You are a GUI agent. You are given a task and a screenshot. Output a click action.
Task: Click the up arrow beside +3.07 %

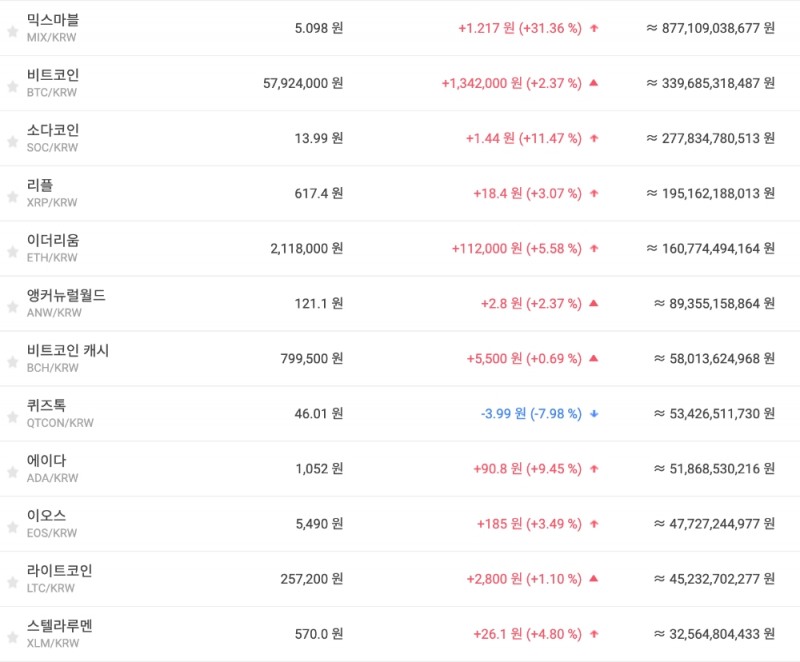[594, 193]
